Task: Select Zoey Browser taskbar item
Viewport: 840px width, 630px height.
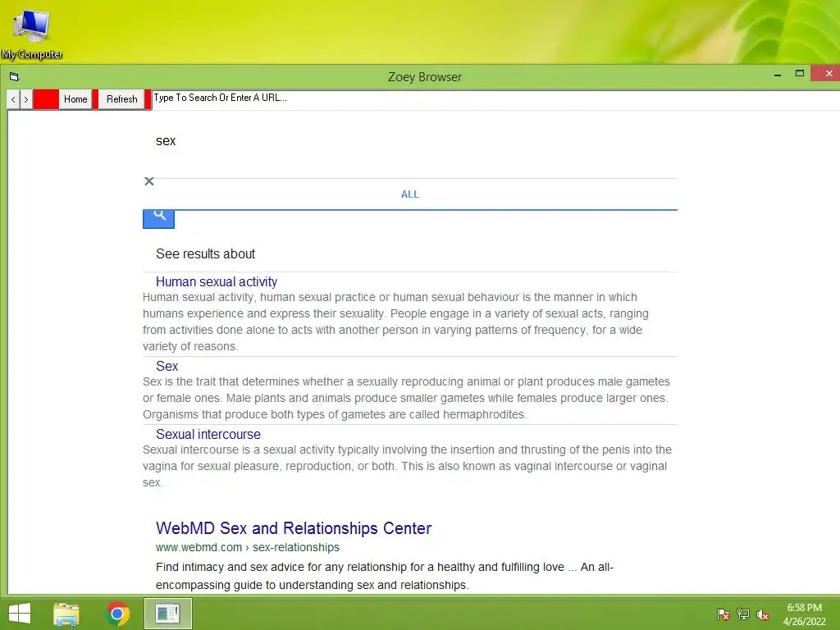Action: (x=167, y=614)
